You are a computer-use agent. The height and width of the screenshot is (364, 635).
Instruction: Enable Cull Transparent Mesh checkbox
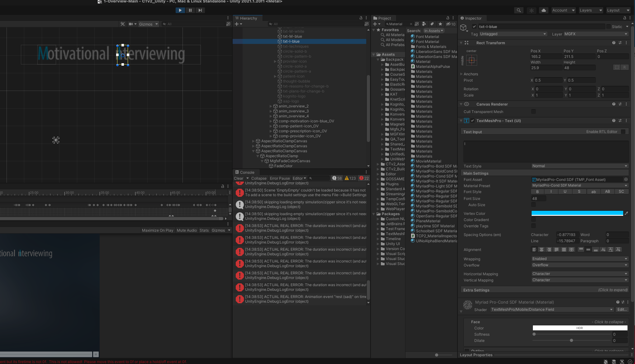point(533,112)
